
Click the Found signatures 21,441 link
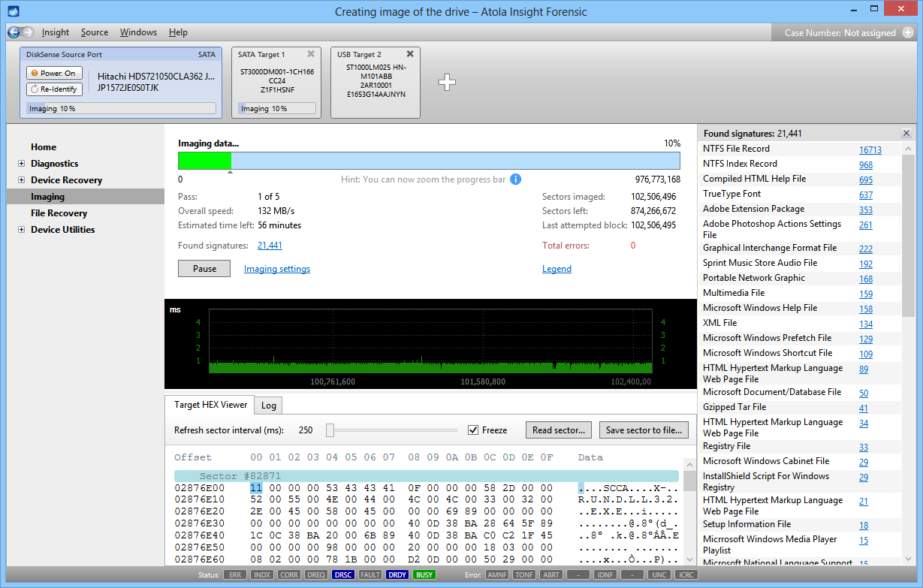270,246
